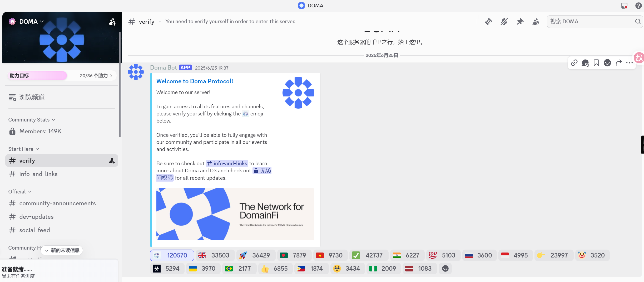
Task: Toggle green check mark reaction 42737
Action: (369, 255)
